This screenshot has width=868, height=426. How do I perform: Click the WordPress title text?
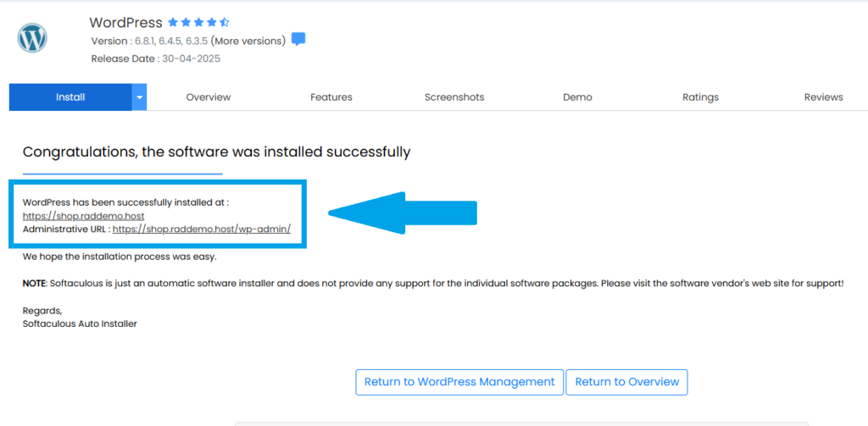point(126,22)
